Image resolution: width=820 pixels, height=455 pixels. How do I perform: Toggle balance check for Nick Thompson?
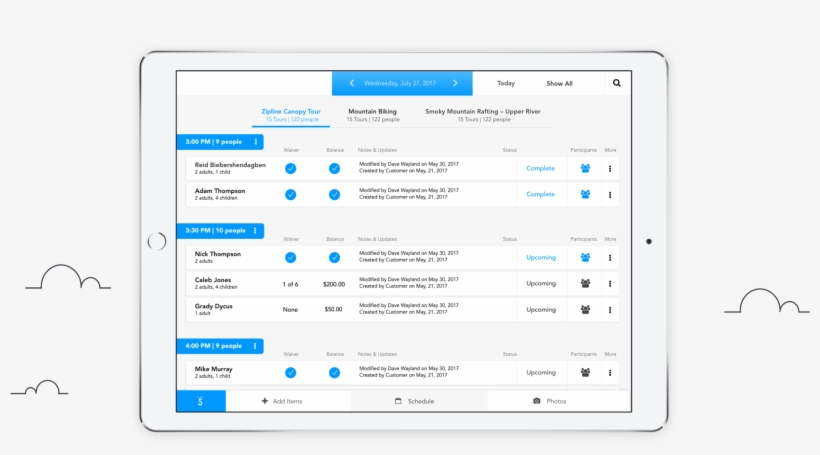coord(334,257)
